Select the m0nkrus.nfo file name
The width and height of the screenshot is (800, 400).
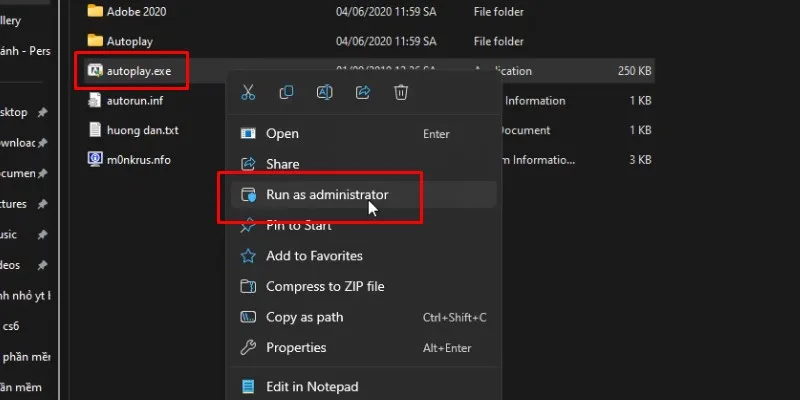click(x=138, y=160)
